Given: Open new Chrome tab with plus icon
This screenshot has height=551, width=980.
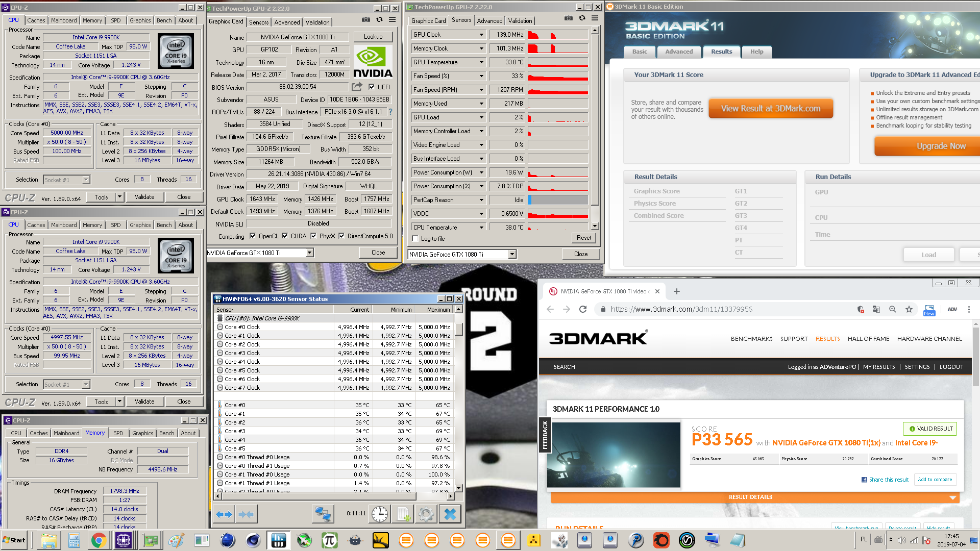Looking at the screenshot, I should (677, 291).
